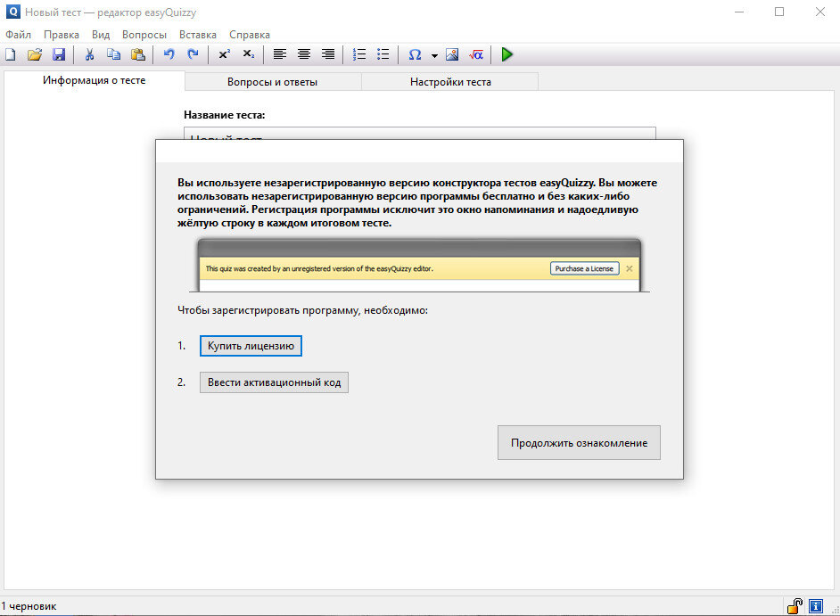
Task: Open an existing test file
Action: pos(35,54)
